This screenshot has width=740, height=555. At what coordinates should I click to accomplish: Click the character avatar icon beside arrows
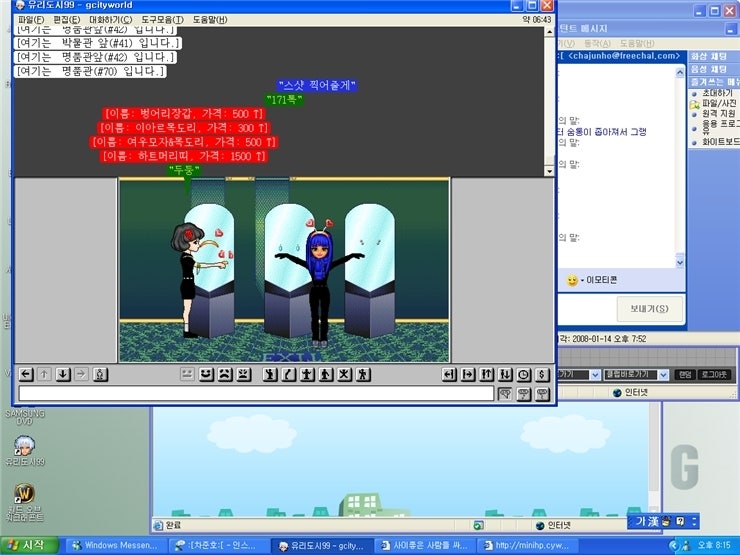coord(99,374)
